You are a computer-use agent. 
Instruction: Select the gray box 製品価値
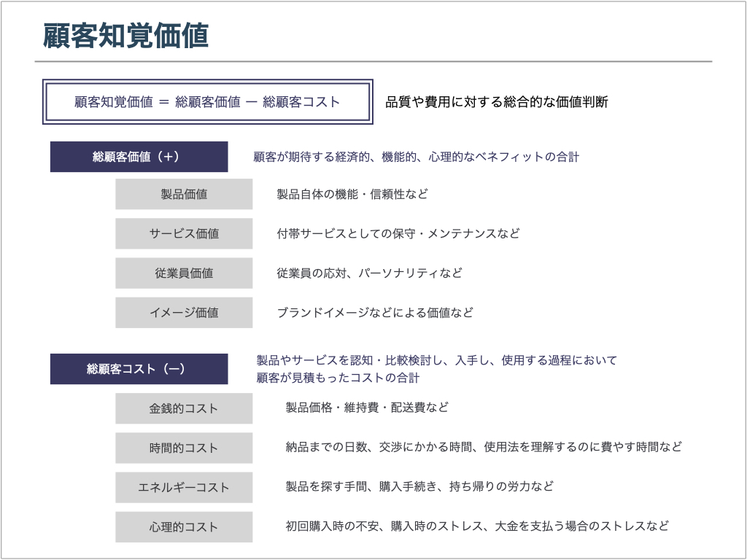184,194
